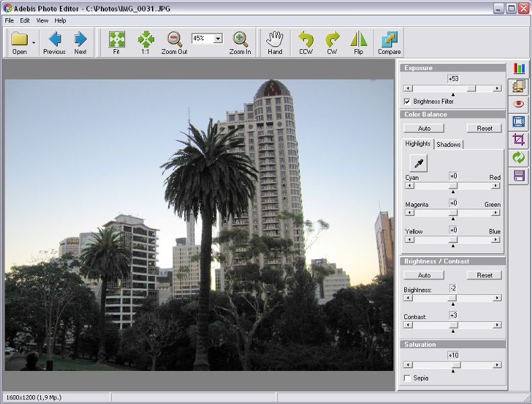Shift Yellow-Blue slider toward Yellow with arrow
This screenshot has height=404, width=532.
(x=410, y=240)
